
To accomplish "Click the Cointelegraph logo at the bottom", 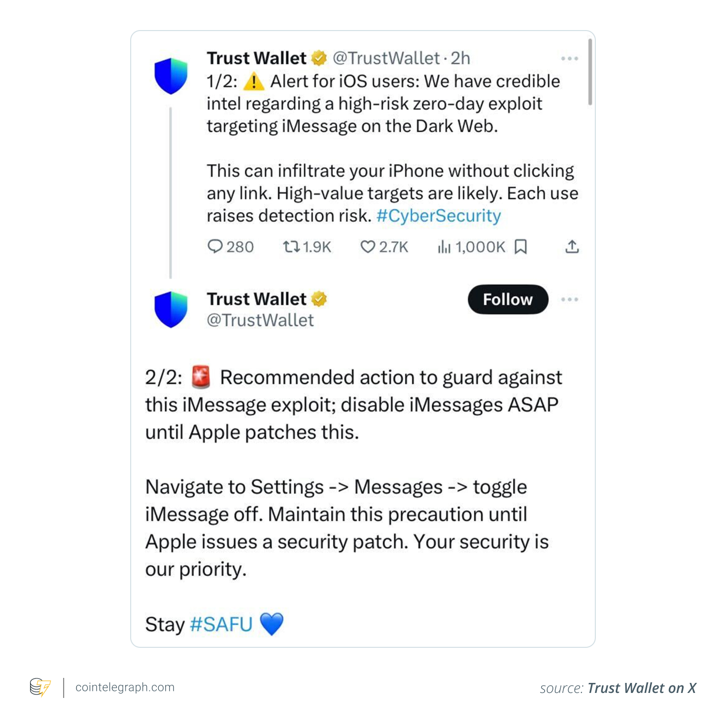I will point(40,687).
